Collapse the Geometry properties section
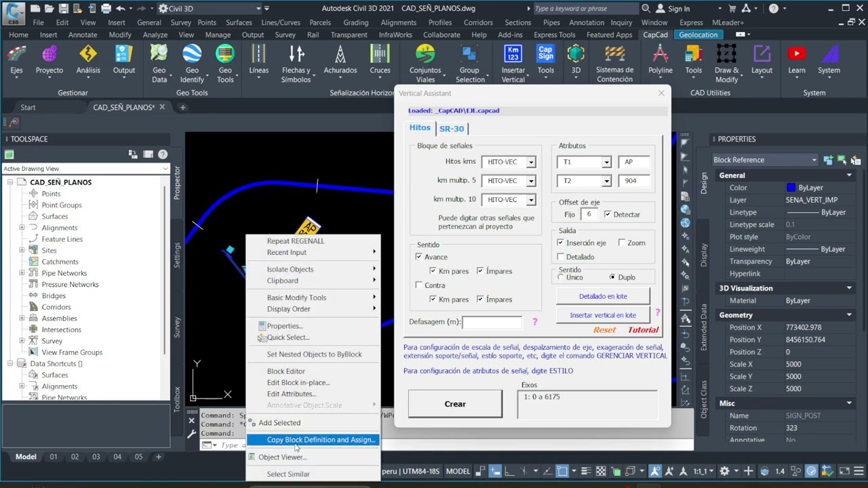868x488 pixels. click(x=849, y=315)
